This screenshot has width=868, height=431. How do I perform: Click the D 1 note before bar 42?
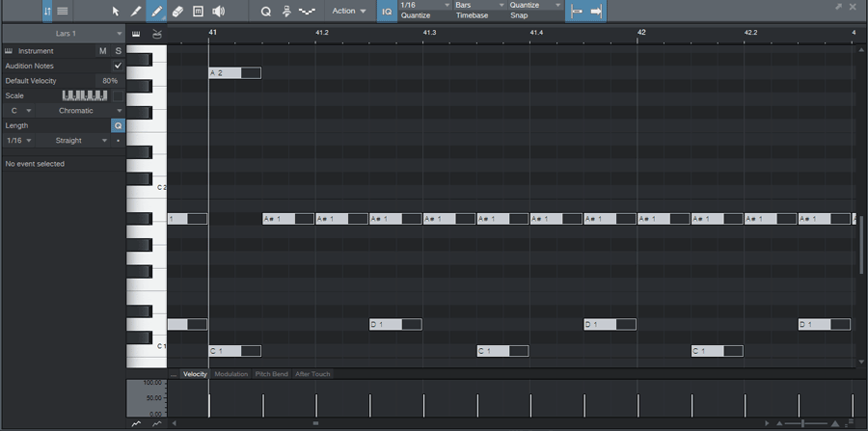coord(610,324)
